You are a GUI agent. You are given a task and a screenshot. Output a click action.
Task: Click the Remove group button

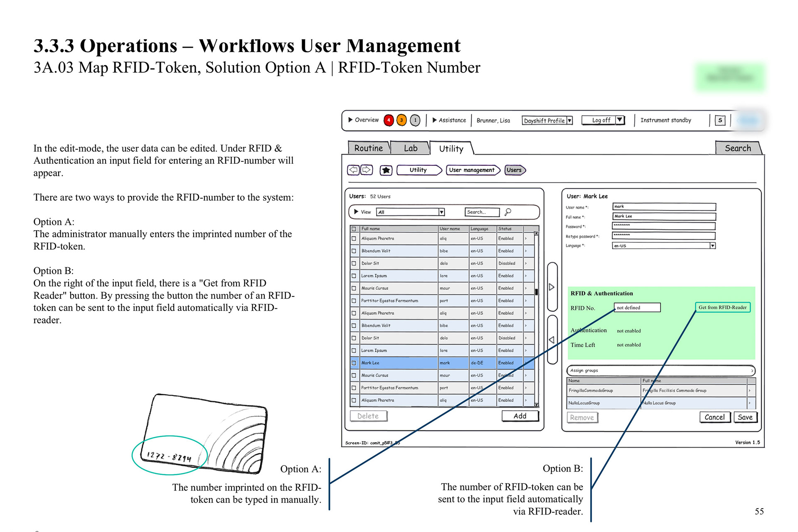coord(582,417)
